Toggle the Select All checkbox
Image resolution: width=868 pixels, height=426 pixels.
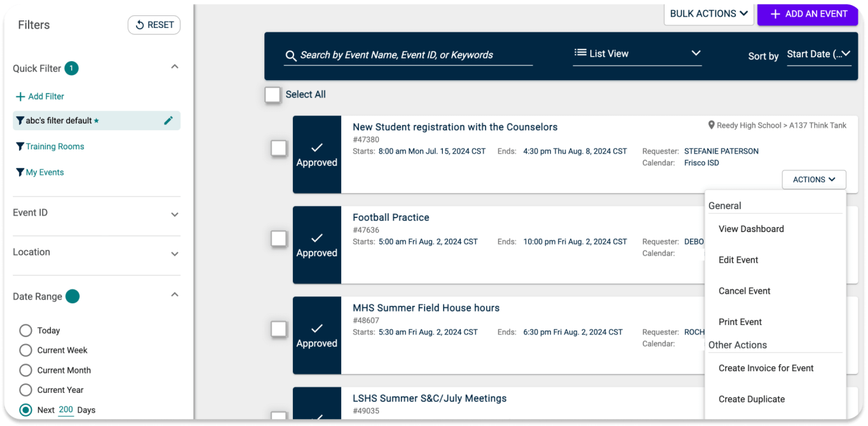tap(273, 94)
